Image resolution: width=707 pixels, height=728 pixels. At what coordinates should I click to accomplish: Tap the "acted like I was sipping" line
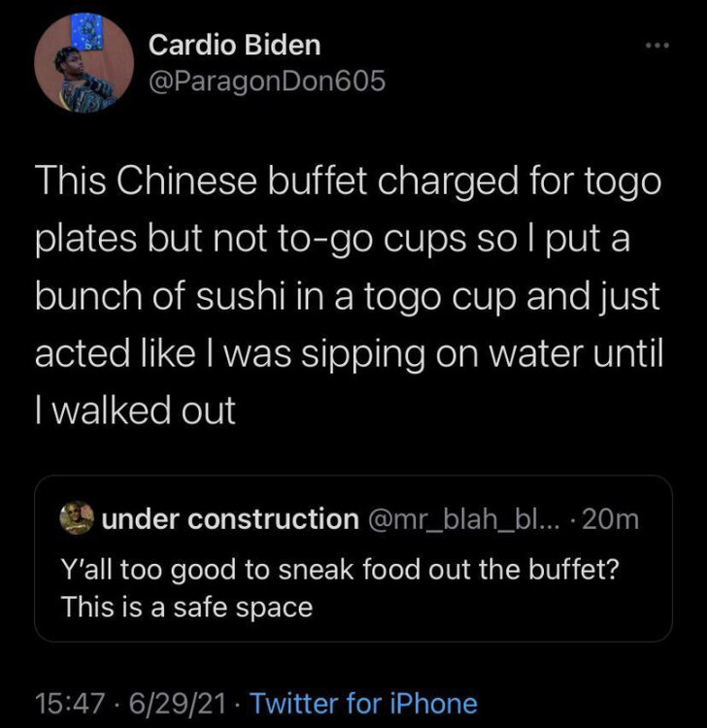[x=350, y=353]
